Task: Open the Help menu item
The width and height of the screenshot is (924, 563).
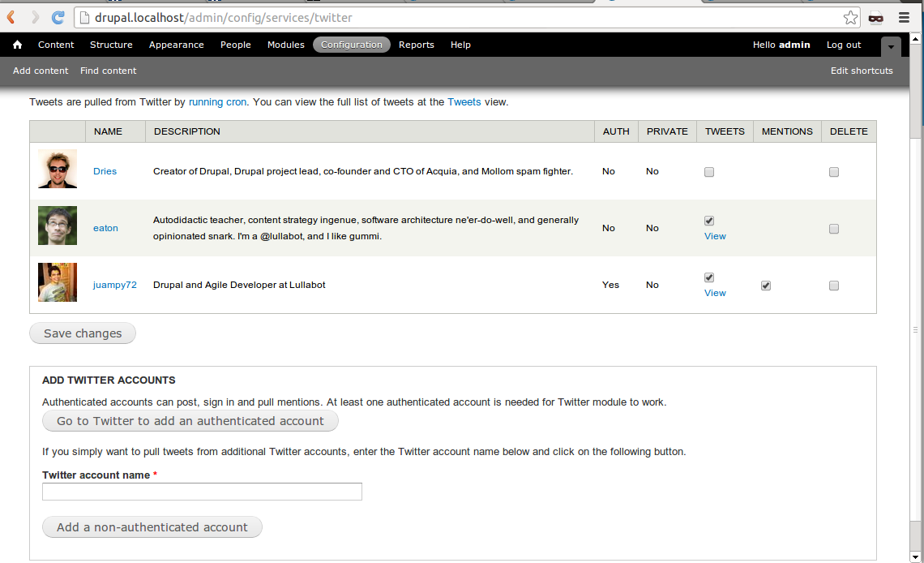Action: pos(461,45)
